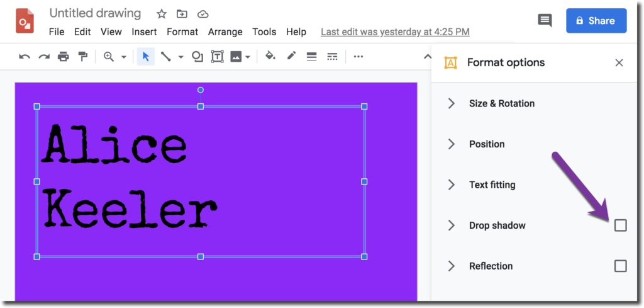Click the Text fitting label
The width and height of the screenshot is (644, 308).
(x=492, y=185)
